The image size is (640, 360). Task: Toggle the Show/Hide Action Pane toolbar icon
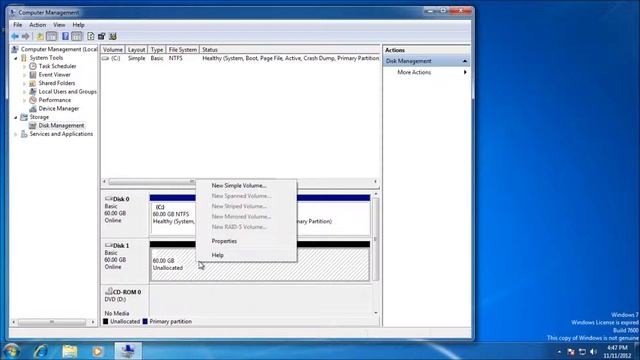tap(77, 37)
